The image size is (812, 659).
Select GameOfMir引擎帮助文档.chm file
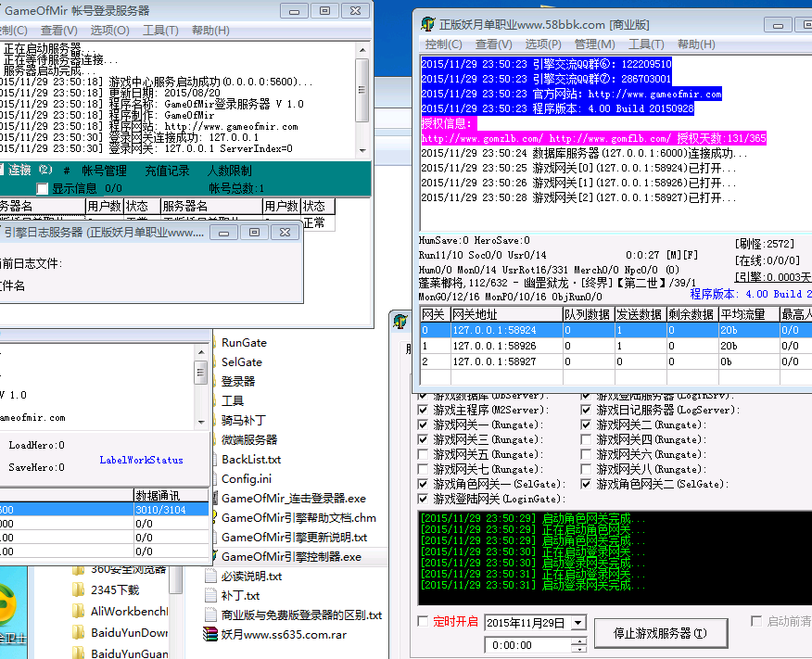(x=298, y=518)
